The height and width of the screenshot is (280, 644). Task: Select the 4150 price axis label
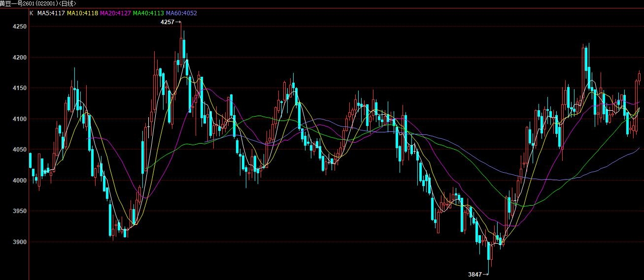[x=20, y=88]
